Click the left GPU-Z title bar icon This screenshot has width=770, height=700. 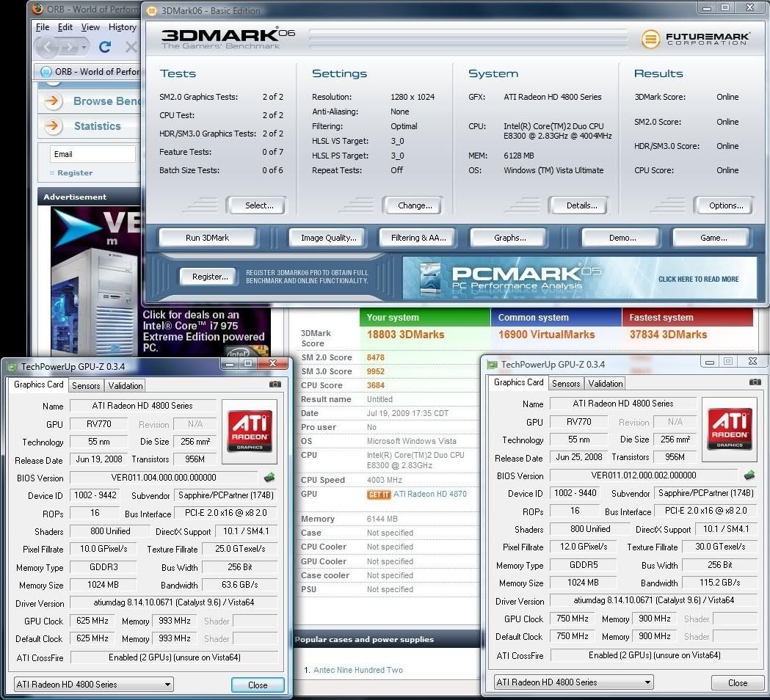pos(12,367)
